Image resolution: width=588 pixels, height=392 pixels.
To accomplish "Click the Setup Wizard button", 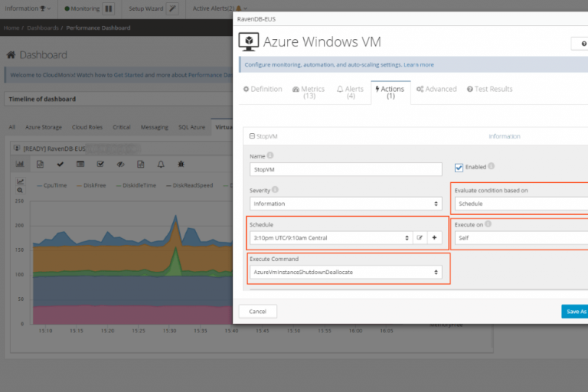I will 146,8.
